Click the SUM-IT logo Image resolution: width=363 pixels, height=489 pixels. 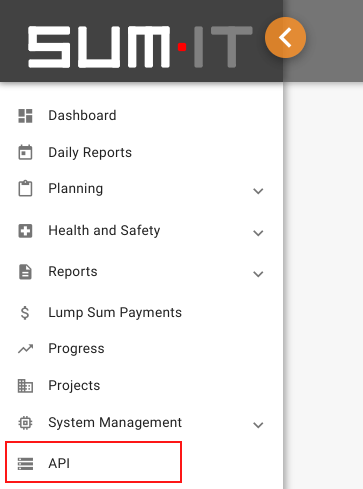point(140,47)
